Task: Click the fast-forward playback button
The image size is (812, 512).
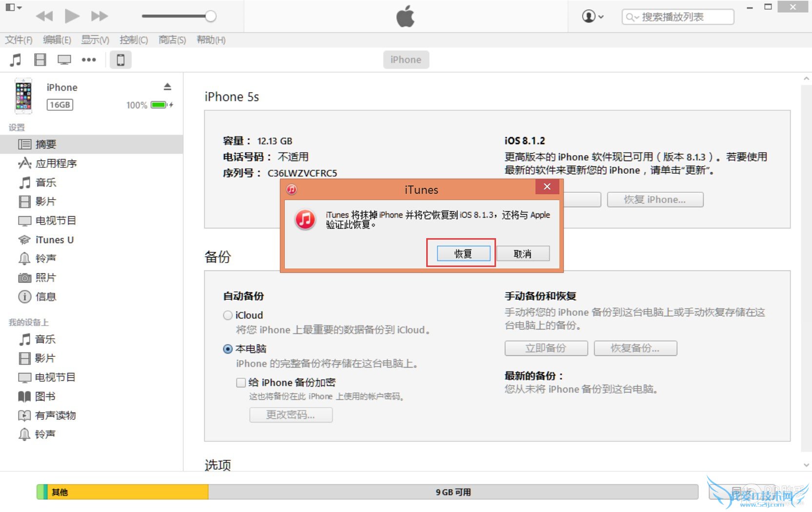Action: 99,16
